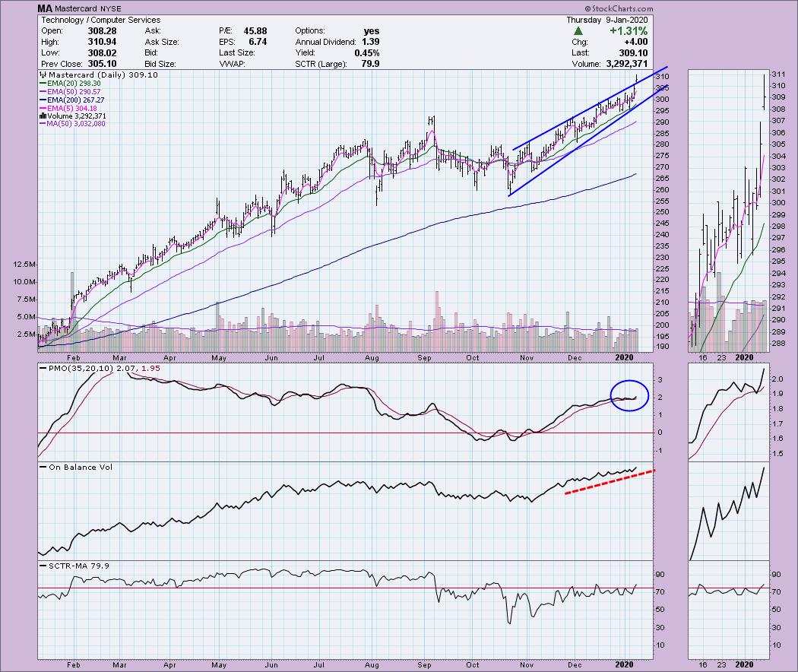Select the navy EMA(200) 267.27 legend entry
798x672 pixels.
click(x=72, y=100)
